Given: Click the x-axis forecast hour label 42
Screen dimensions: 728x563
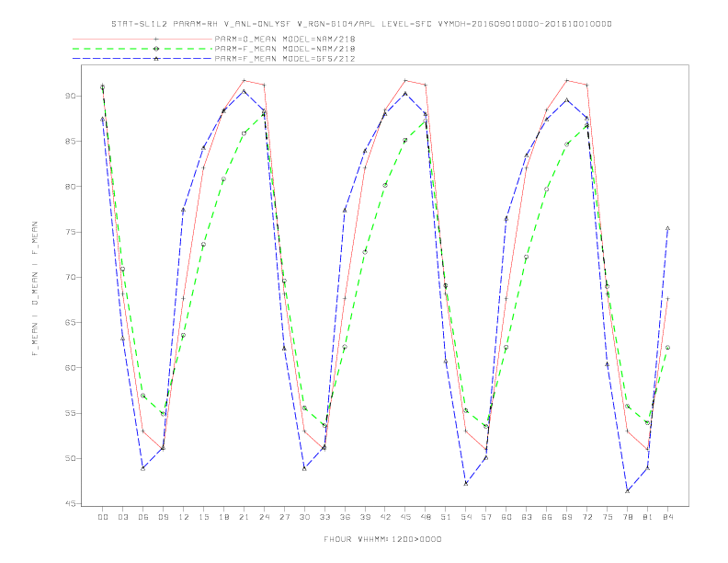Looking at the screenshot, I should pos(385,517).
